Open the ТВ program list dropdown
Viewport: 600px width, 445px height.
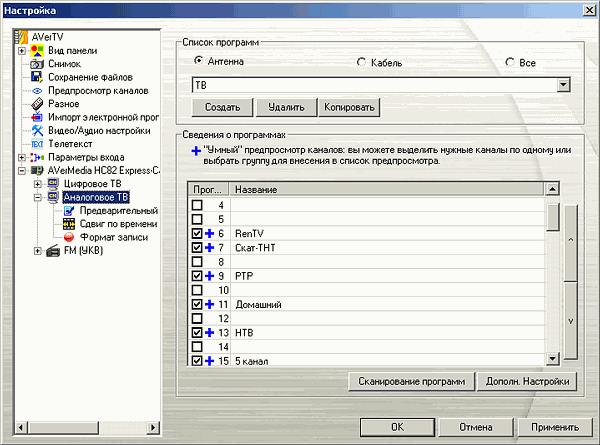(x=564, y=86)
